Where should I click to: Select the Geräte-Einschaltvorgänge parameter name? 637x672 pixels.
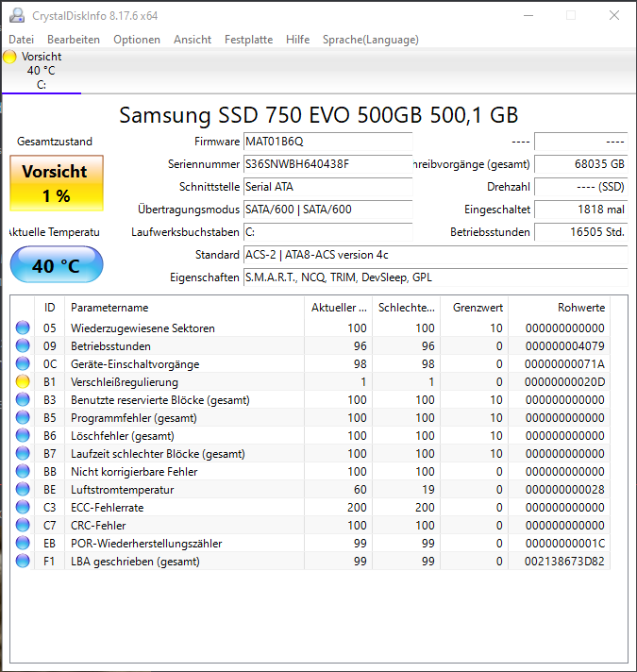pos(135,364)
